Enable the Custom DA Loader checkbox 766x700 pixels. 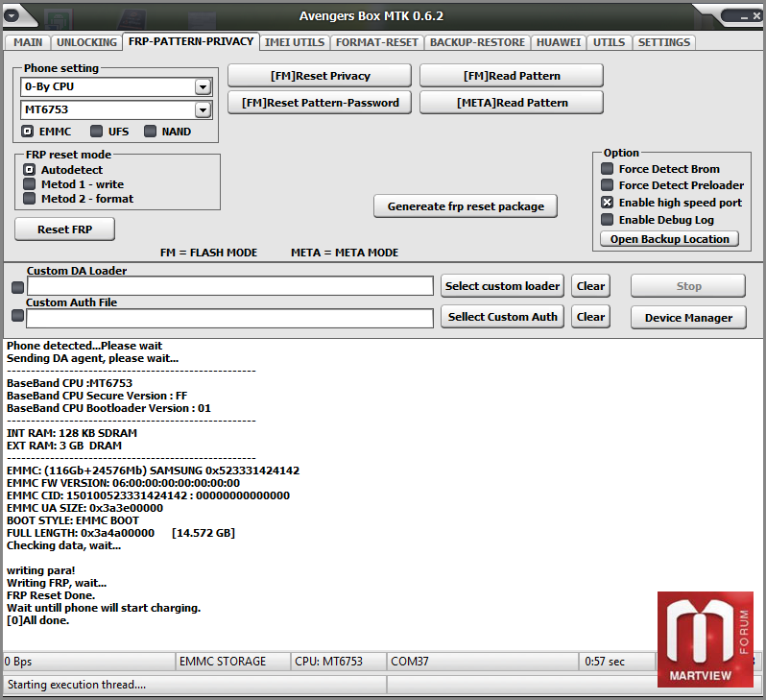[17, 287]
